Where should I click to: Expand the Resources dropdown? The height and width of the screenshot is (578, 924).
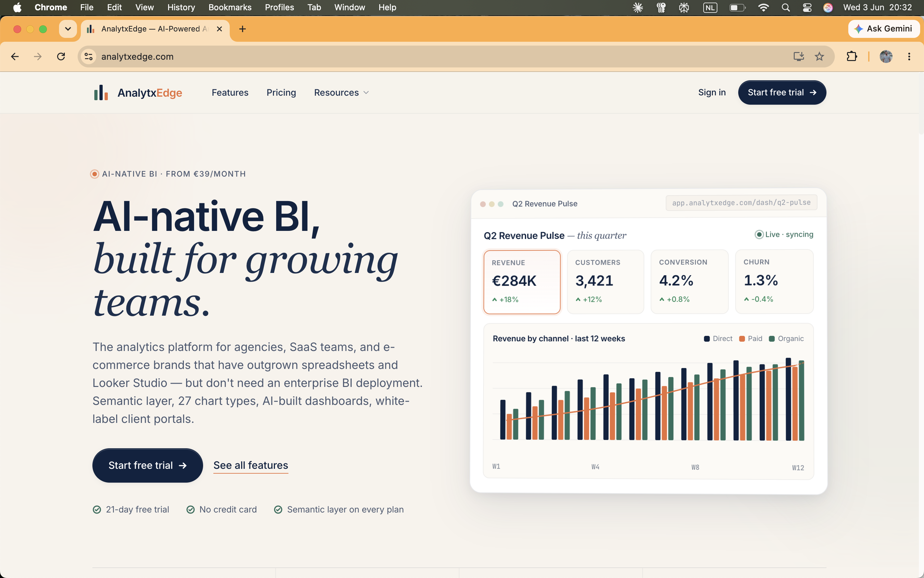341,92
